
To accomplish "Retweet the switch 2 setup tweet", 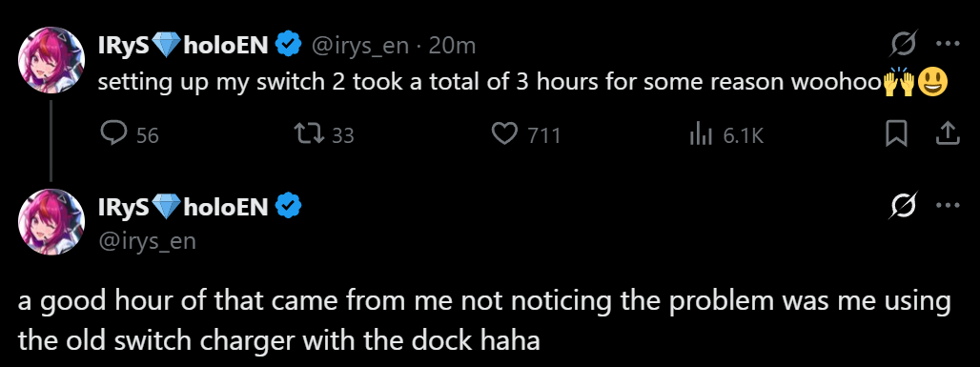I will (x=324, y=134).
